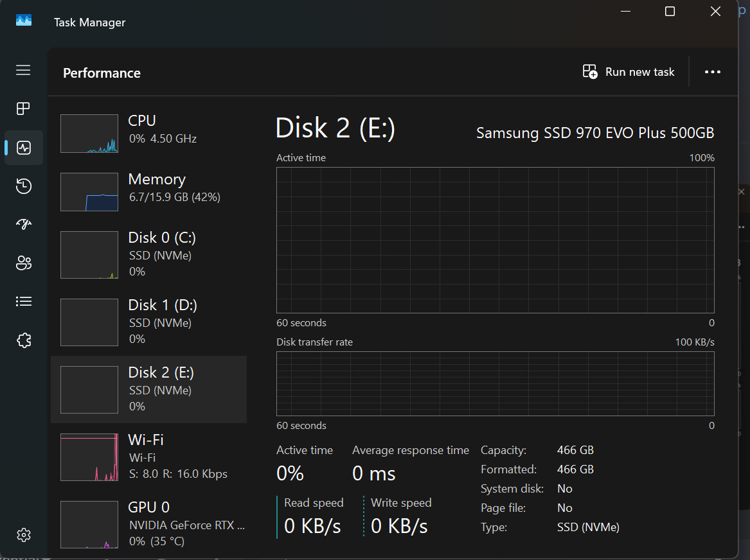Open Task Manager settings gear

(x=23, y=534)
